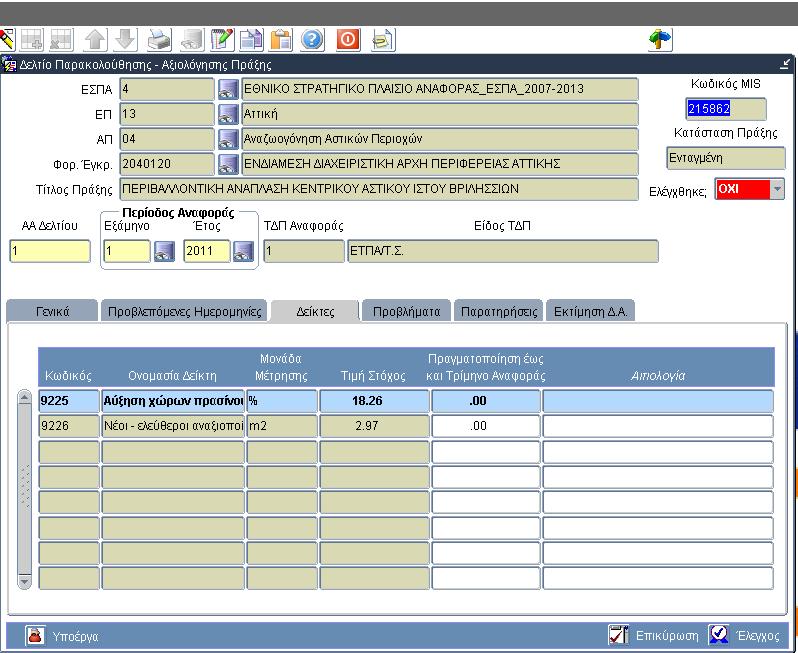The width and height of the screenshot is (798, 653).
Task: Click the clear-form eraser pencil icon
Action: 7,39
